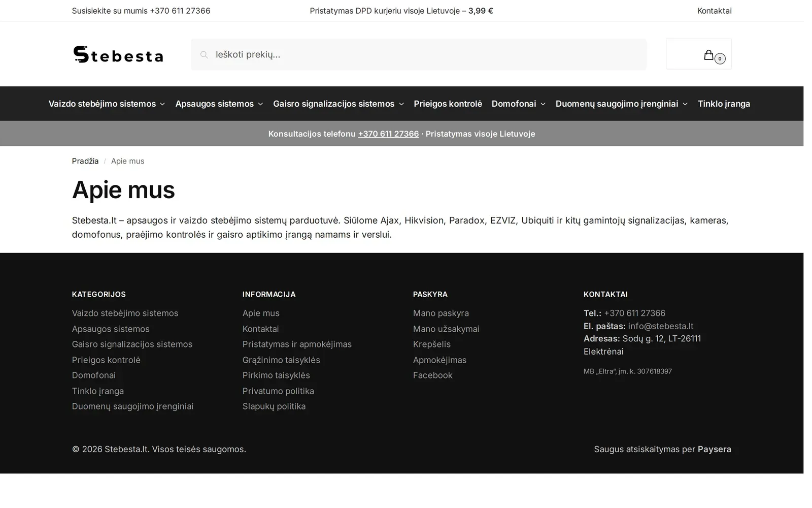Click the search magnifier icon
Image resolution: width=812 pixels, height=508 pixels.
point(204,55)
